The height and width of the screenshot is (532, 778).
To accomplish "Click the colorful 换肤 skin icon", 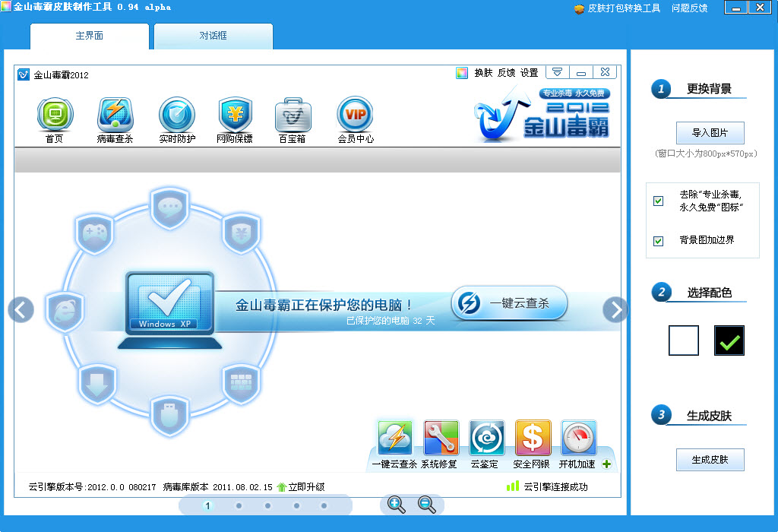I will [462, 73].
